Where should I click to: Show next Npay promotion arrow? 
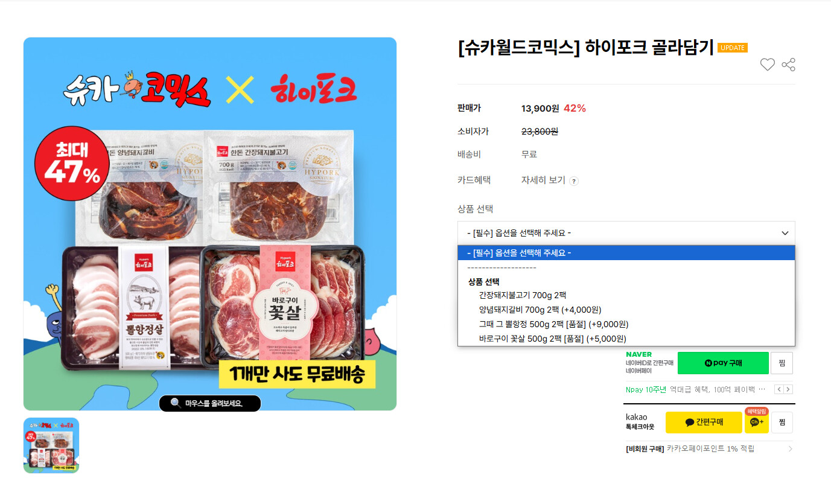coord(788,389)
